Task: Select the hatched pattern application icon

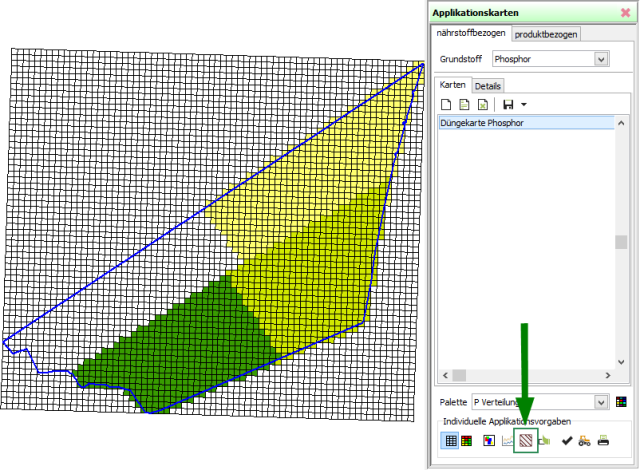Action: (526, 440)
